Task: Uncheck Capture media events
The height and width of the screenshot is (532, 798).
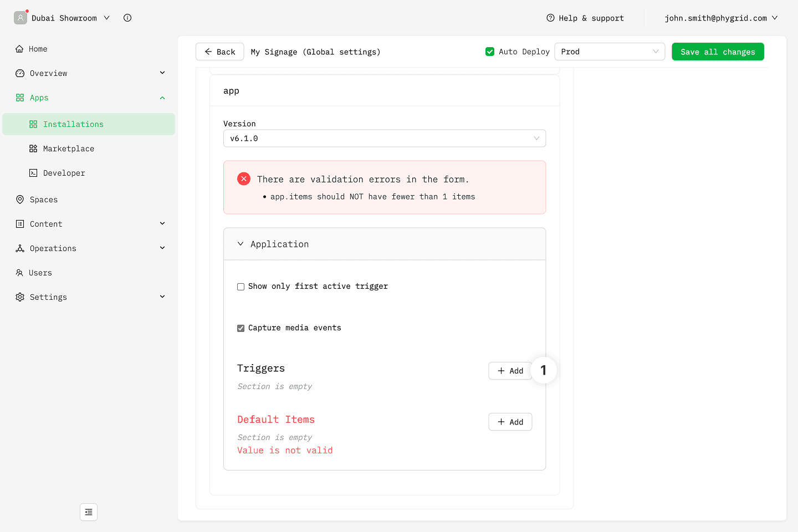Action: click(241, 328)
